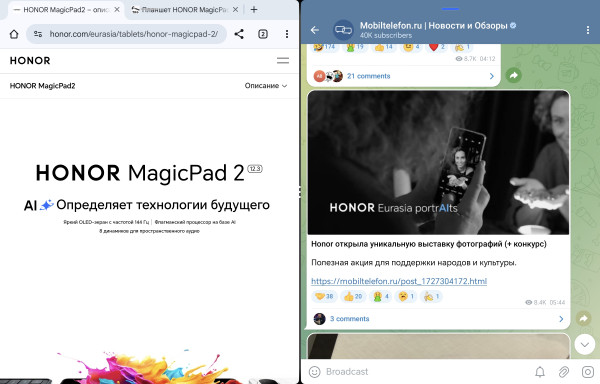Open 21 comments thread

pos(368,76)
